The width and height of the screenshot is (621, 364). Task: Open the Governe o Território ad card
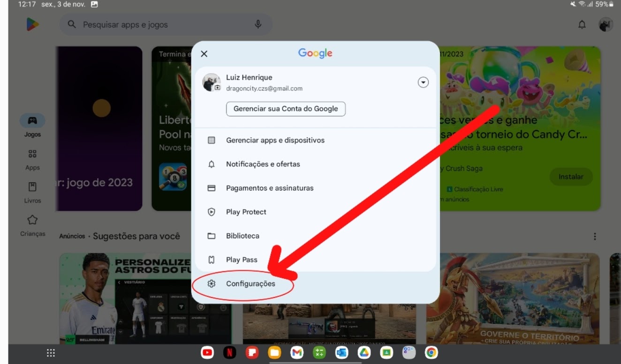[x=513, y=299]
